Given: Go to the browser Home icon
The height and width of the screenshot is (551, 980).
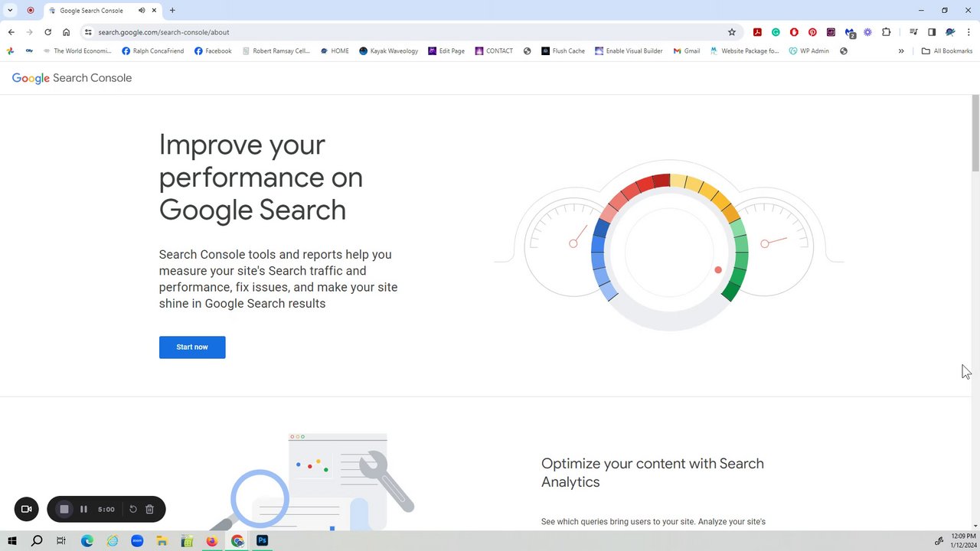Looking at the screenshot, I should pyautogui.click(x=67, y=32).
